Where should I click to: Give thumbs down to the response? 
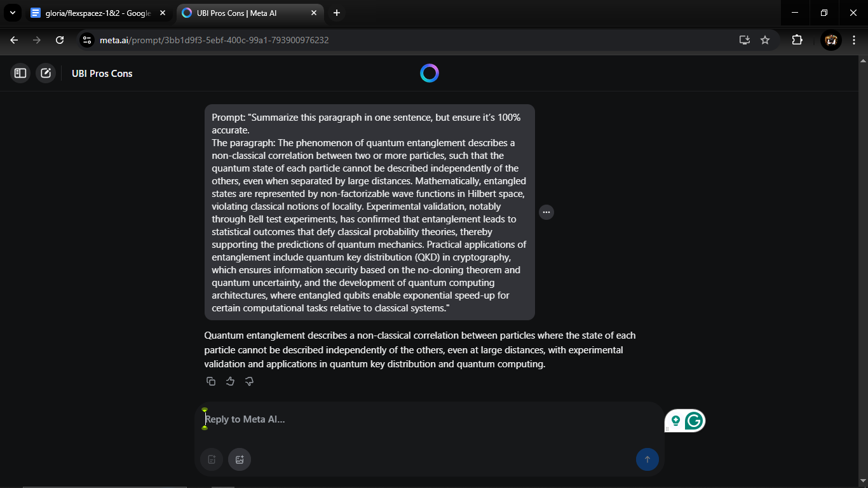249,381
